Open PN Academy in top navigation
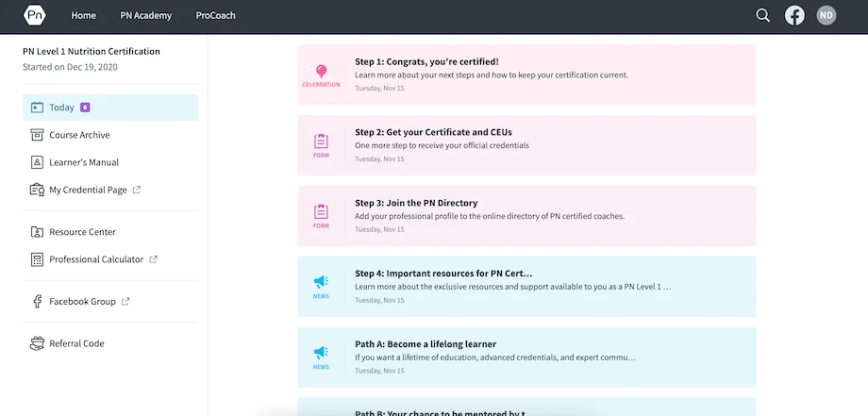The width and height of the screenshot is (868, 416). coord(145,15)
